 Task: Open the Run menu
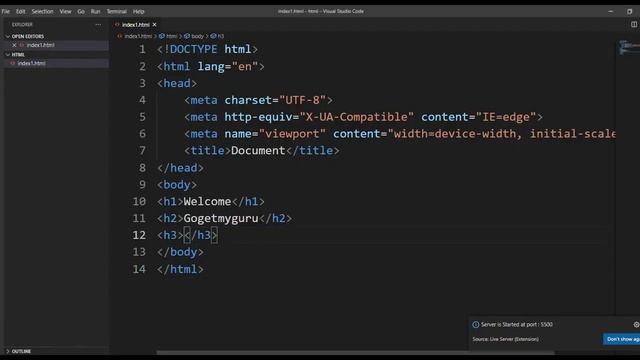tap(96, 11)
